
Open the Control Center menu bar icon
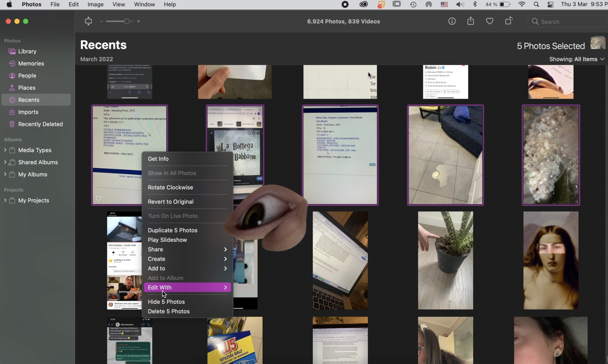pos(550,4)
